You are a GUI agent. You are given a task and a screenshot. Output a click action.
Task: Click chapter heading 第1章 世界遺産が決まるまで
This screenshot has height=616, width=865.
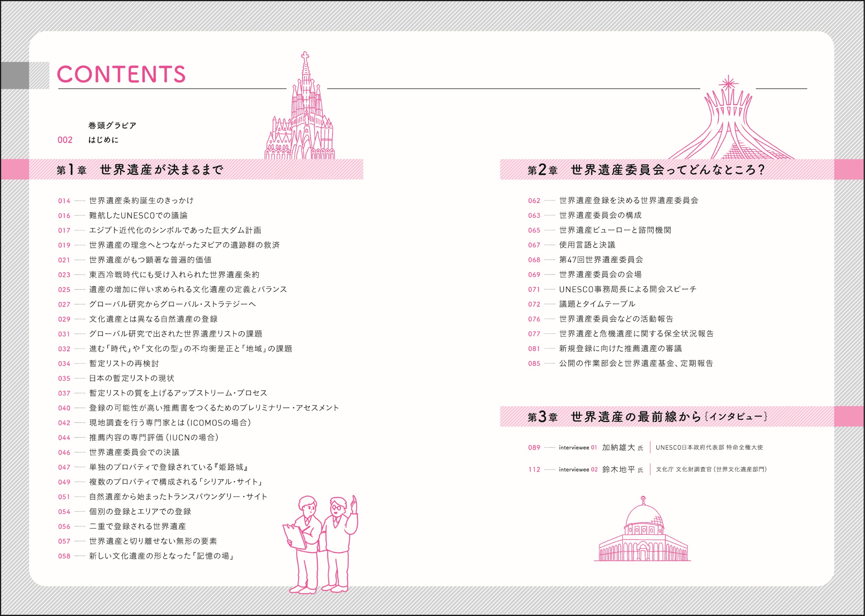[140, 170]
